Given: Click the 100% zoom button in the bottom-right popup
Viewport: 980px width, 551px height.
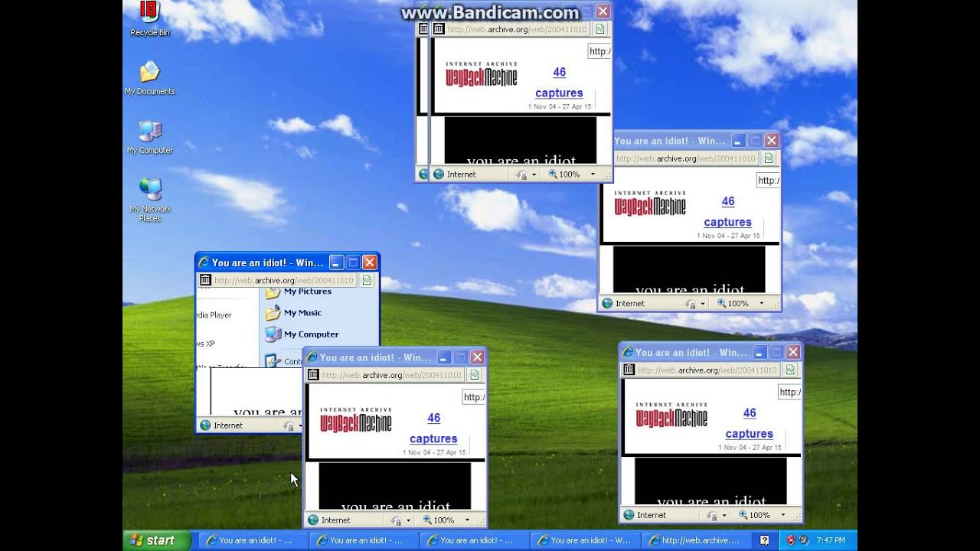Looking at the screenshot, I should [x=754, y=515].
